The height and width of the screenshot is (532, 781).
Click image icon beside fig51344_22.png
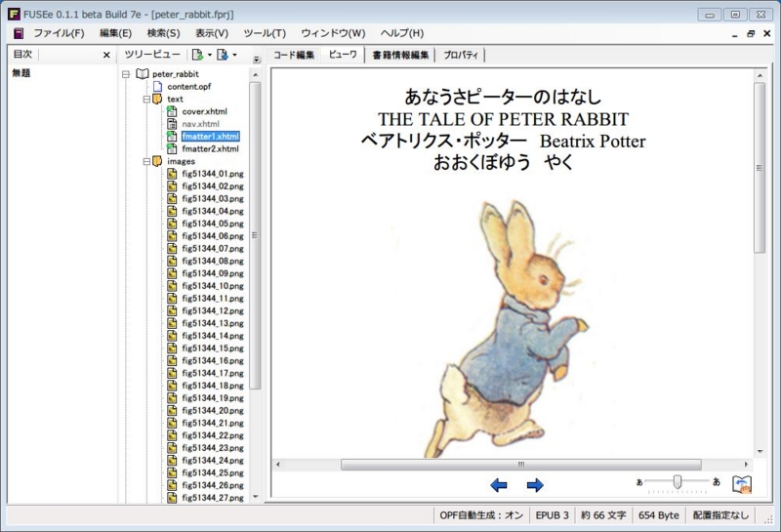[x=172, y=434]
